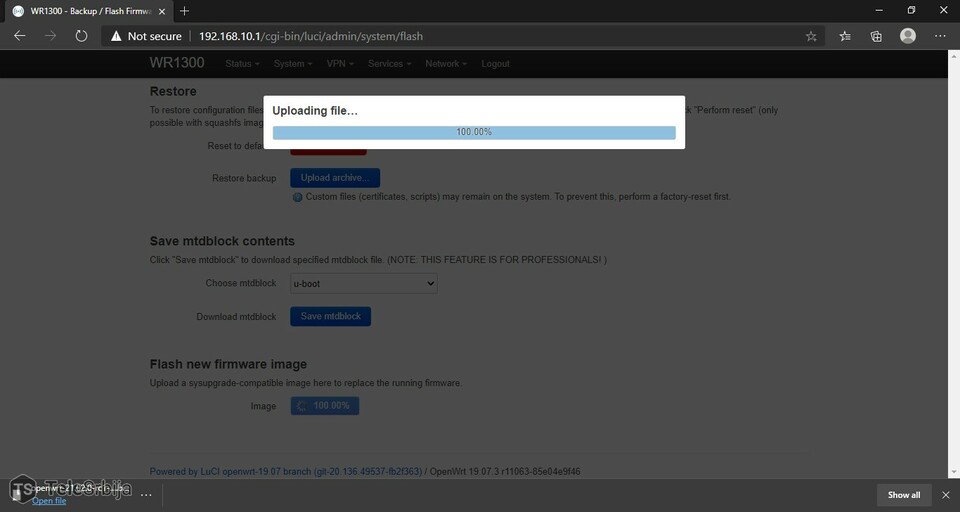Expand the Network menu
The image size is (960, 512).
[446, 64]
